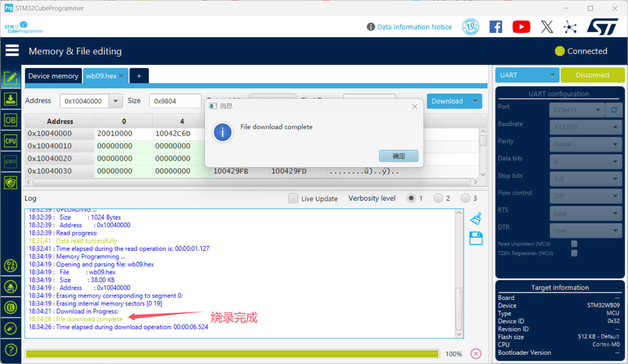Image resolution: width=628 pixels, height=364 pixels.
Task: Open the Baudrate 115200 dropdown
Action: (x=586, y=127)
